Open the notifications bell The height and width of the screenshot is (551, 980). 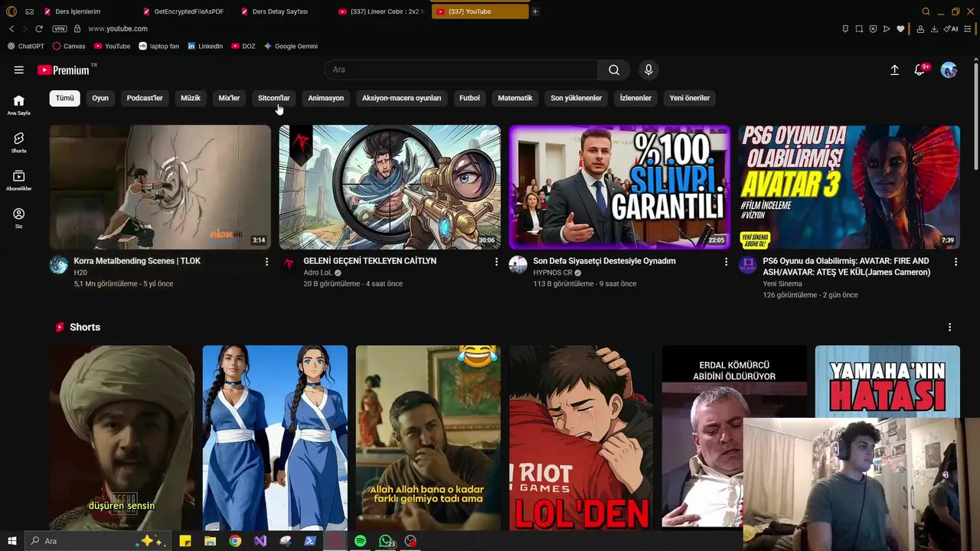coord(920,70)
